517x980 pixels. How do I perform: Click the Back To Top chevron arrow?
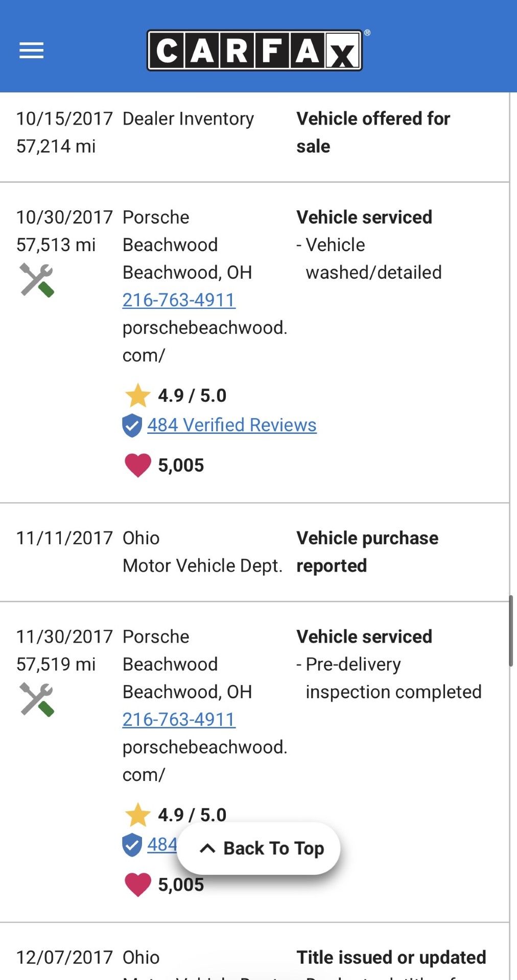[207, 848]
